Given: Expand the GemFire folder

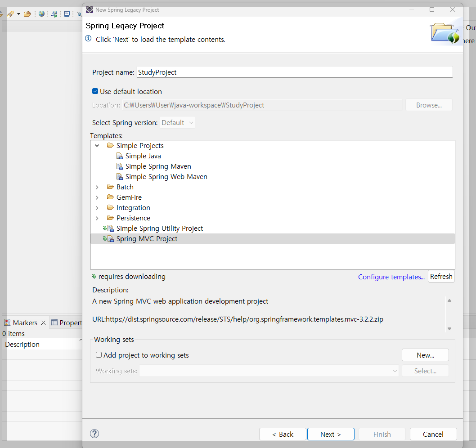Looking at the screenshot, I should [x=97, y=197].
